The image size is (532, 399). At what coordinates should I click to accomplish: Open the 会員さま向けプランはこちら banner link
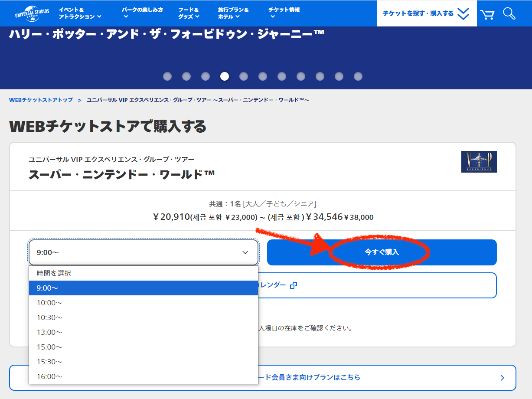pos(263,378)
